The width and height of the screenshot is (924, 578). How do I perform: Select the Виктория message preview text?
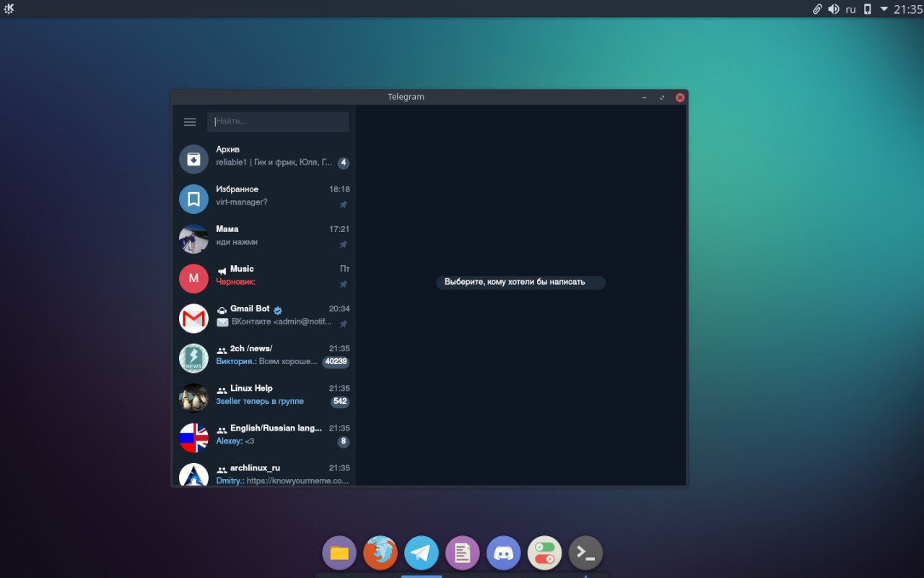click(266, 361)
